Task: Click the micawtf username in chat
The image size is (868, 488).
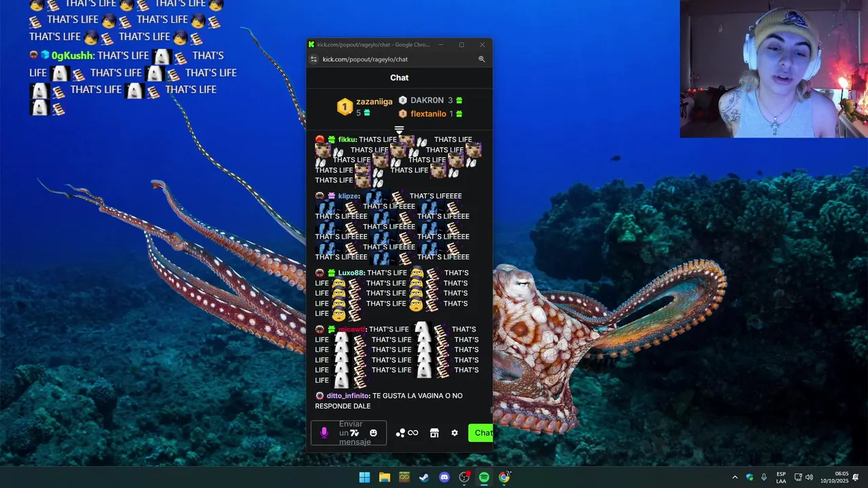Action: pyautogui.click(x=352, y=329)
